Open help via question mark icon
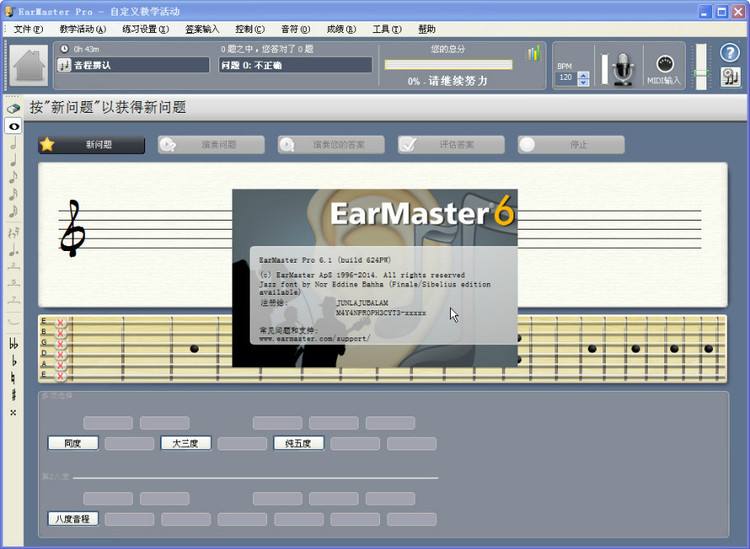Viewport: 750px width, 549px height. coord(730,53)
